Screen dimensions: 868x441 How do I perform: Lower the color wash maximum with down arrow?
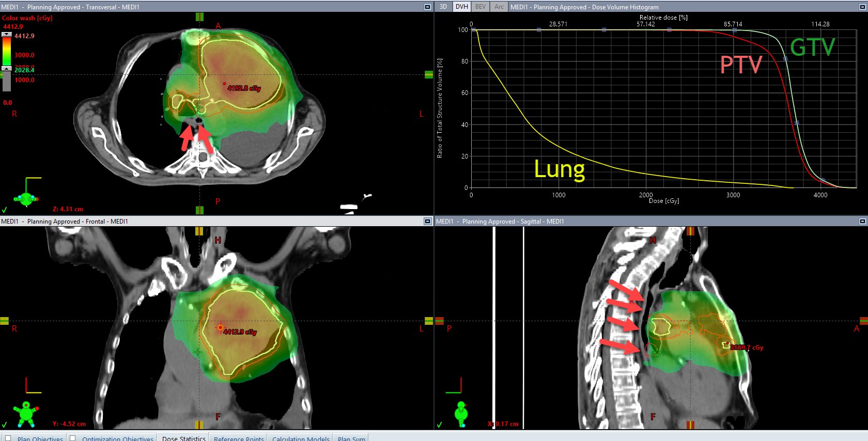coord(6,35)
